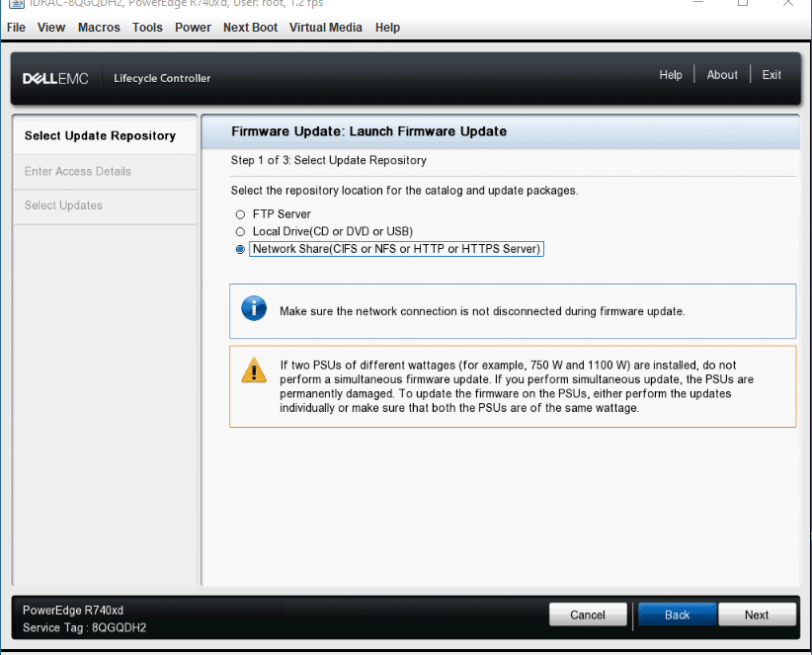Close the iDRAC console window
Viewport: 812px width, 655px height.
787,3
